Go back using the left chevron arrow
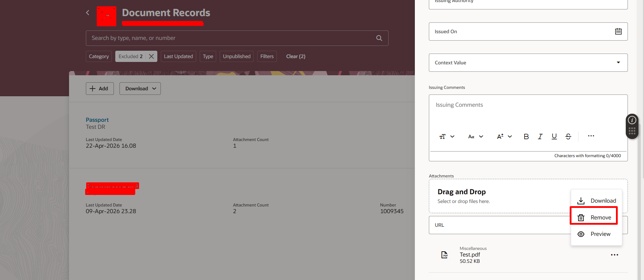 coord(88,13)
